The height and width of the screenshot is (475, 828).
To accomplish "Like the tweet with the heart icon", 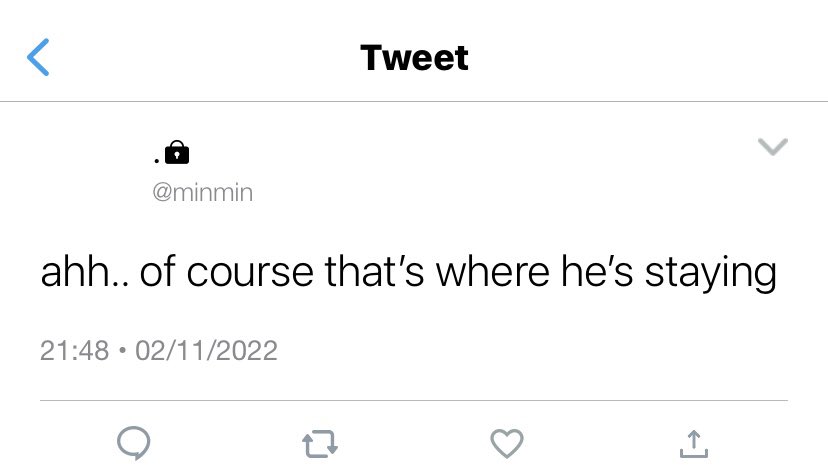I will click(507, 443).
